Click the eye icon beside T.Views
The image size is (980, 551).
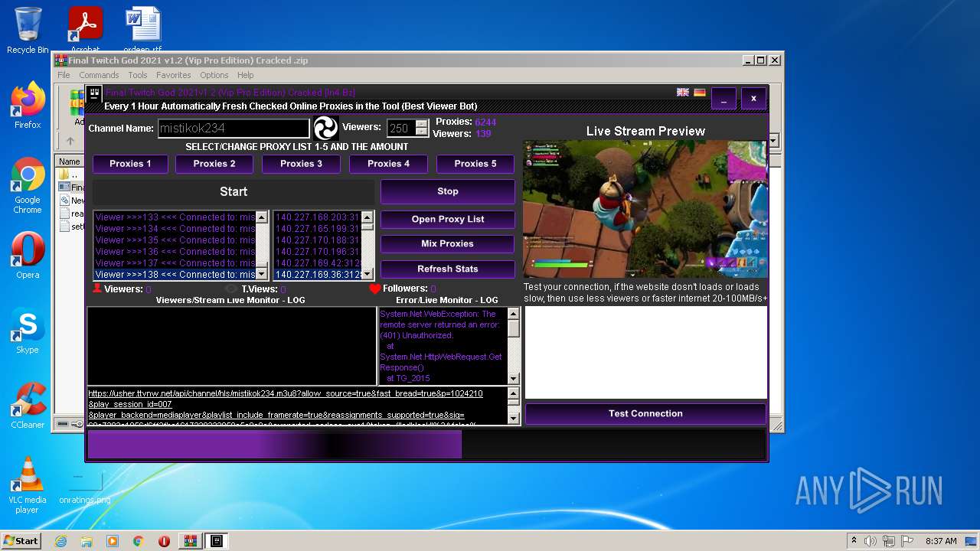point(232,289)
